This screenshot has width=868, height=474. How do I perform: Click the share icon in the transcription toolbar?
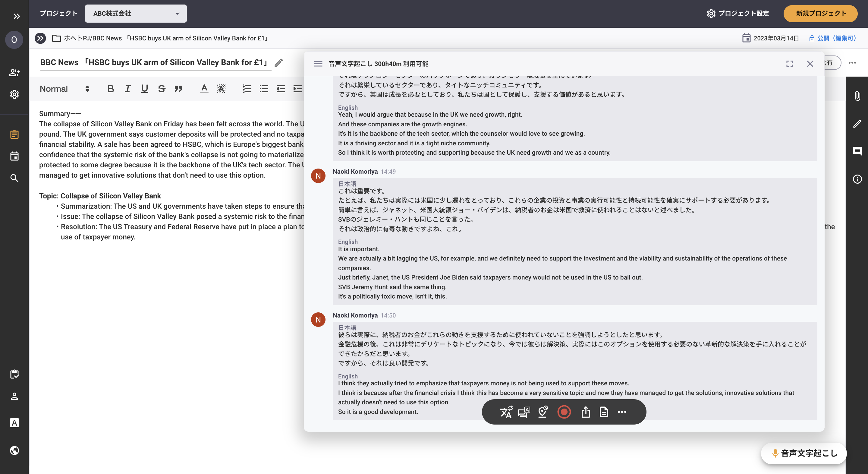click(586, 412)
